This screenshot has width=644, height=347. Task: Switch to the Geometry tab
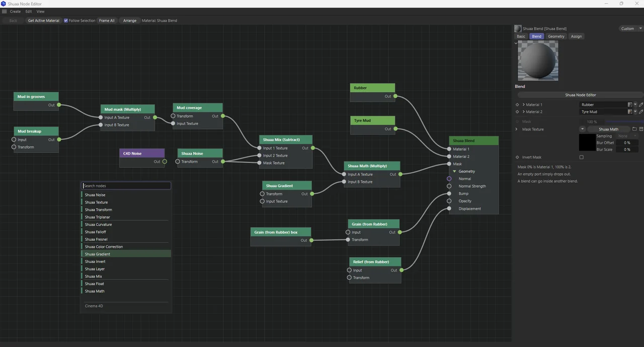[556, 36]
